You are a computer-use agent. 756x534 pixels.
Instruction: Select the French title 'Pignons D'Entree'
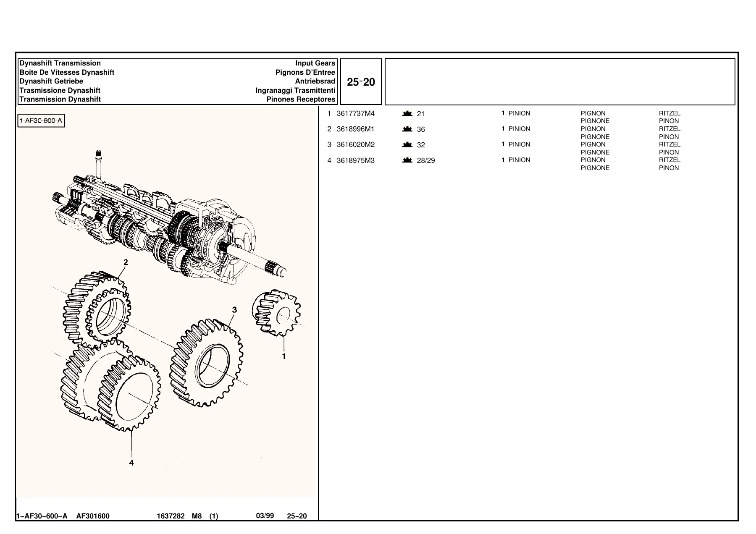tap(305, 72)
